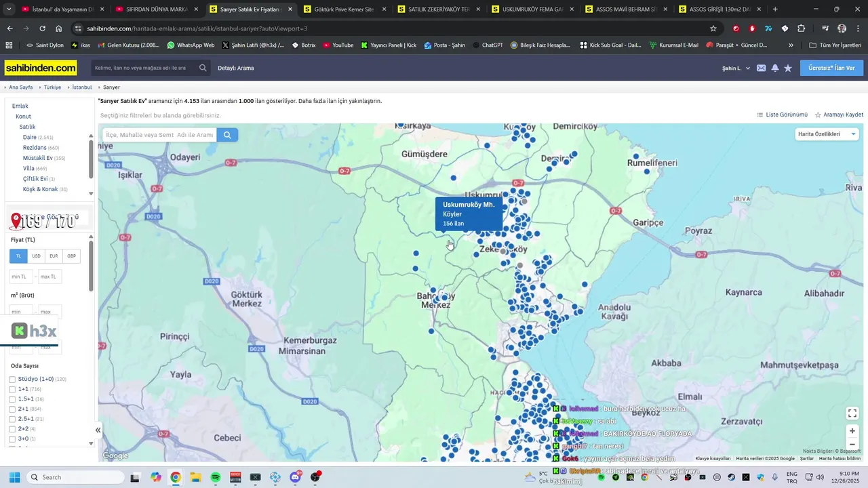Image resolution: width=868 pixels, height=488 pixels.
Task: Switch to the SATILIK ZEKERİYAKÖY tab
Action: click(x=438, y=9)
